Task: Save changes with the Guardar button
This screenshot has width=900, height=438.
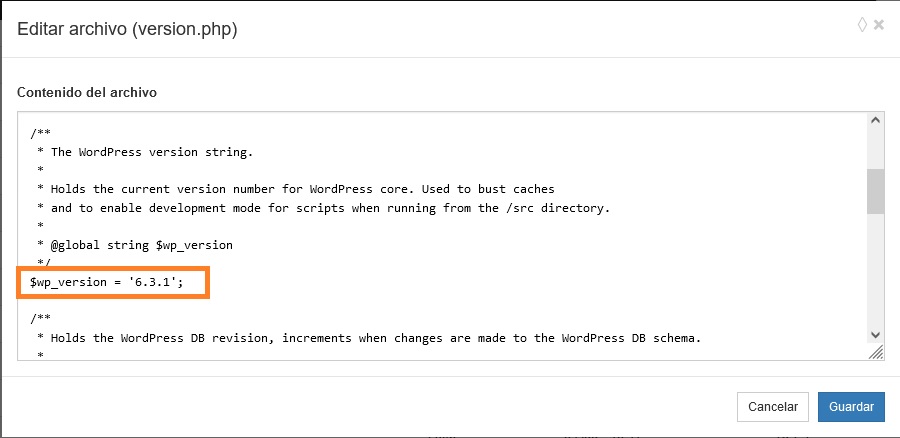Action: click(851, 406)
